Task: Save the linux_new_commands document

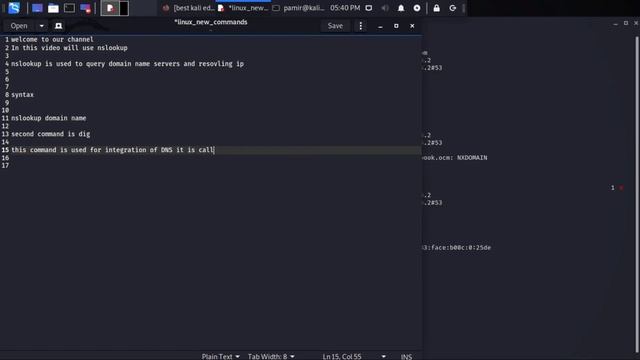Action: pyautogui.click(x=335, y=26)
